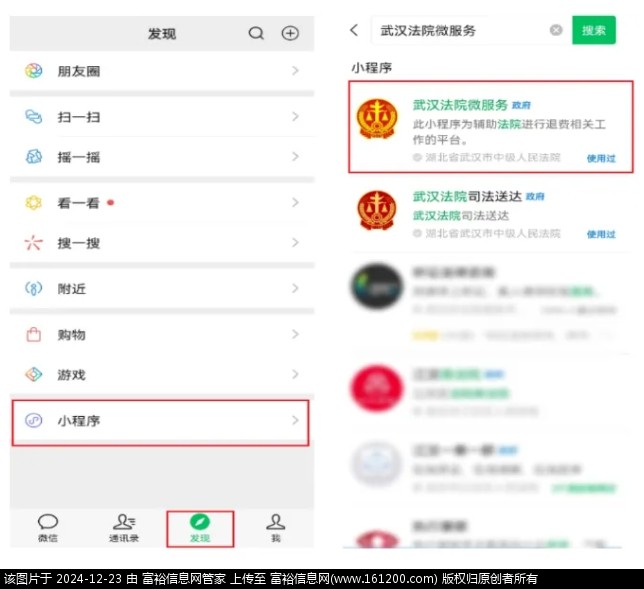Image resolution: width=644 pixels, height=589 pixels.
Task: Tap the Games (游戏) diamond icon
Action: (34, 374)
